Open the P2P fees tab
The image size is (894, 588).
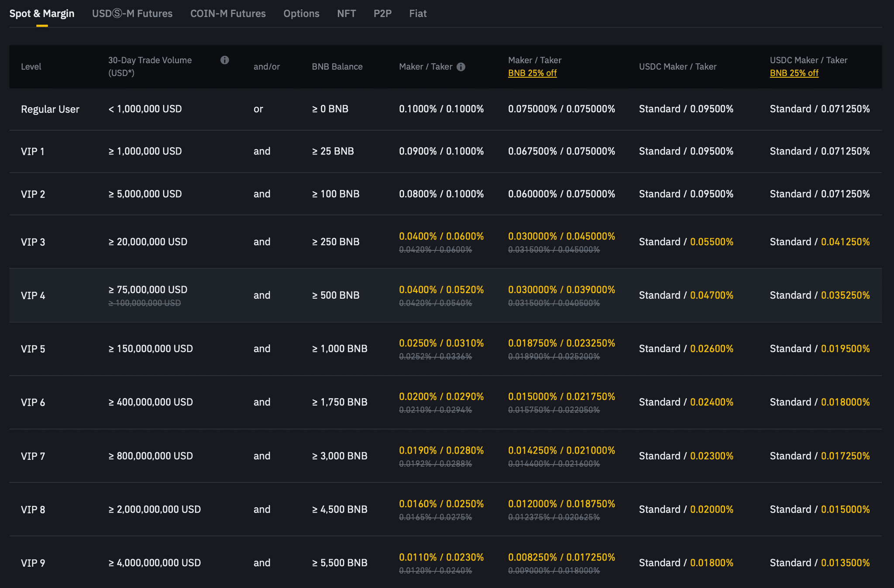382,14
